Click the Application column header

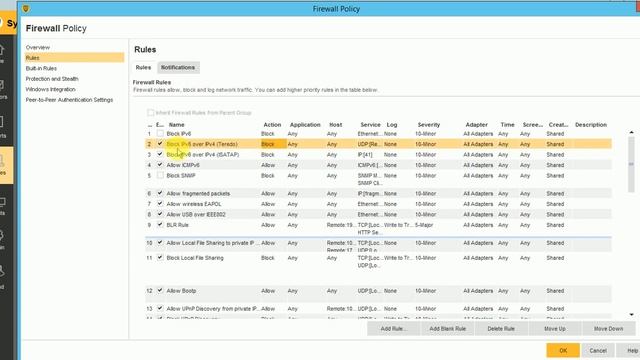point(305,125)
